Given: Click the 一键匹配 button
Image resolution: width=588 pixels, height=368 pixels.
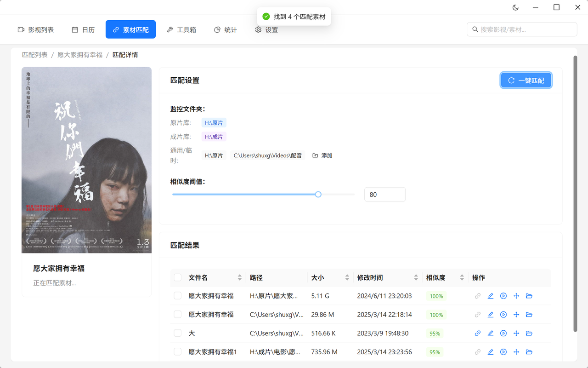Looking at the screenshot, I should click(x=526, y=80).
